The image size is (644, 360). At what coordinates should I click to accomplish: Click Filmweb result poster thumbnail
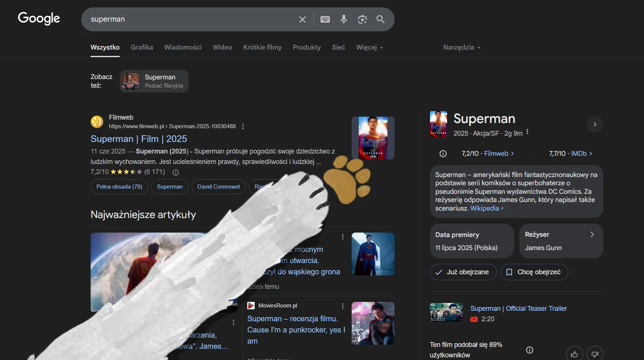click(x=373, y=138)
